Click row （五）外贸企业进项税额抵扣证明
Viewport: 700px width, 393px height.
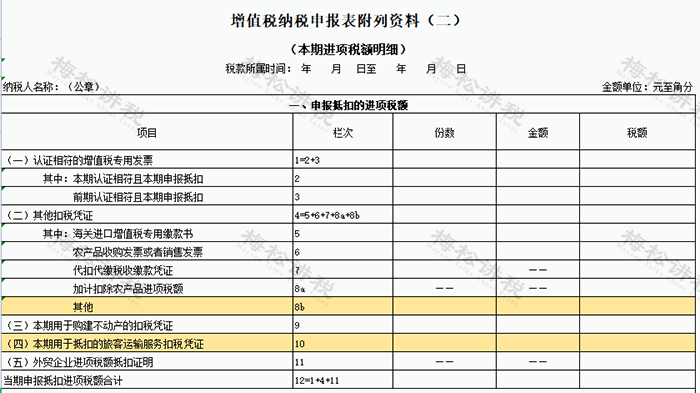point(147,362)
